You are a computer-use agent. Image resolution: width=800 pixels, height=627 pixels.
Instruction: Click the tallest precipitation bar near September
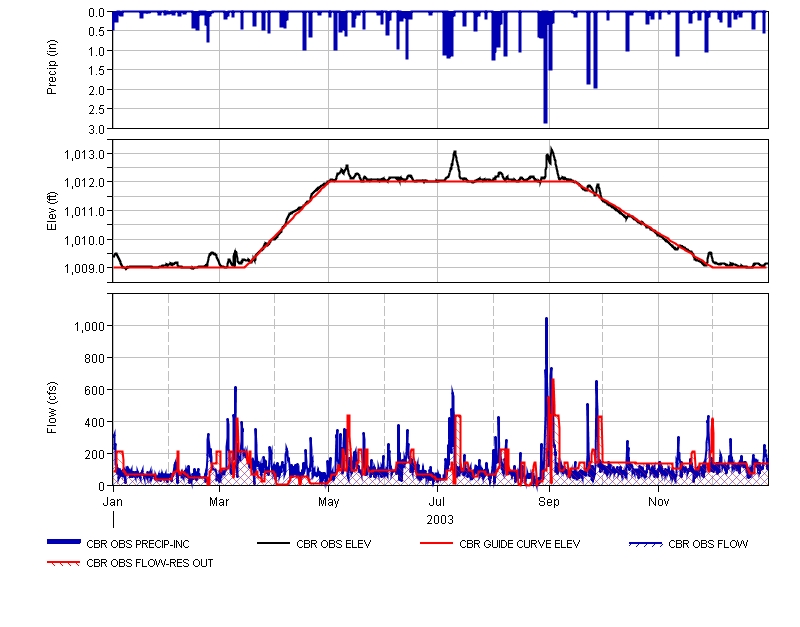(545, 67)
